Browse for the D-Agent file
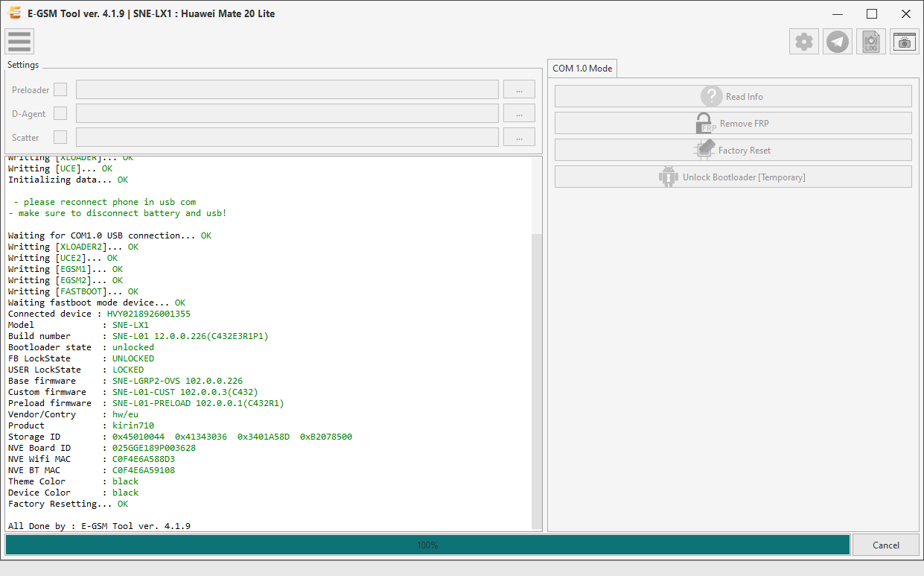The image size is (924, 576). 519,113
